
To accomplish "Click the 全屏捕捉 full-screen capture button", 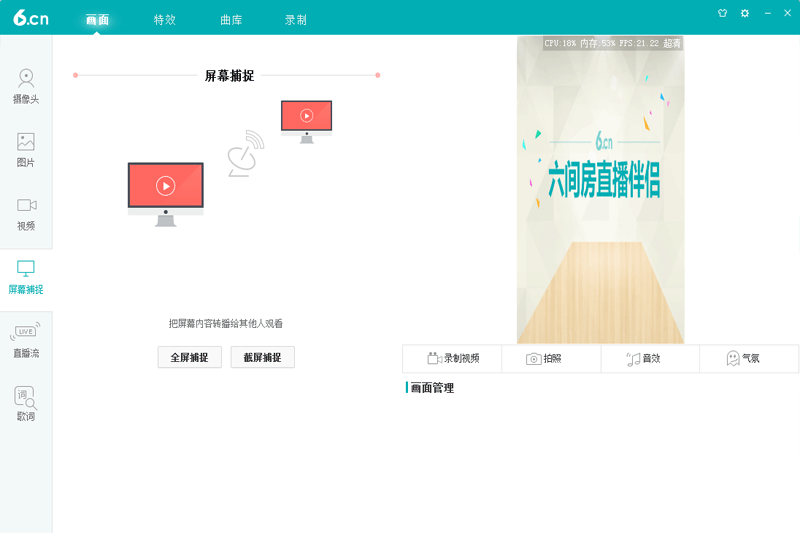I will click(189, 357).
